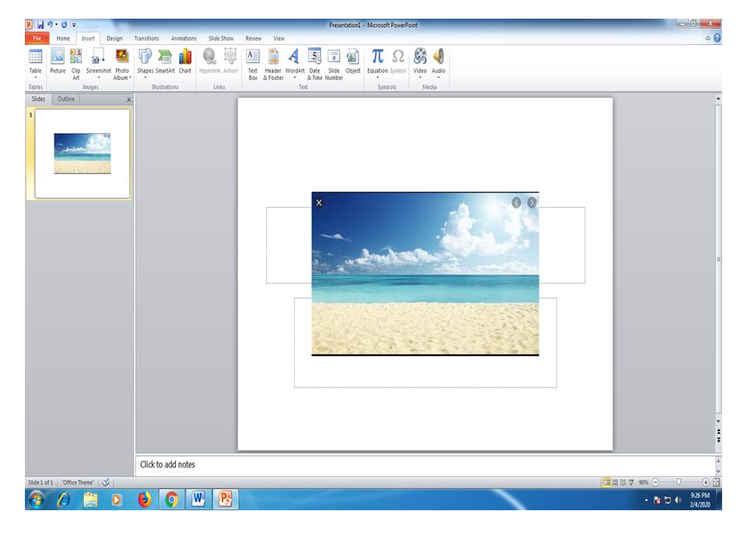The image size is (747, 560).
Task: Click the Picture icon in Images group
Action: pos(58,61)
